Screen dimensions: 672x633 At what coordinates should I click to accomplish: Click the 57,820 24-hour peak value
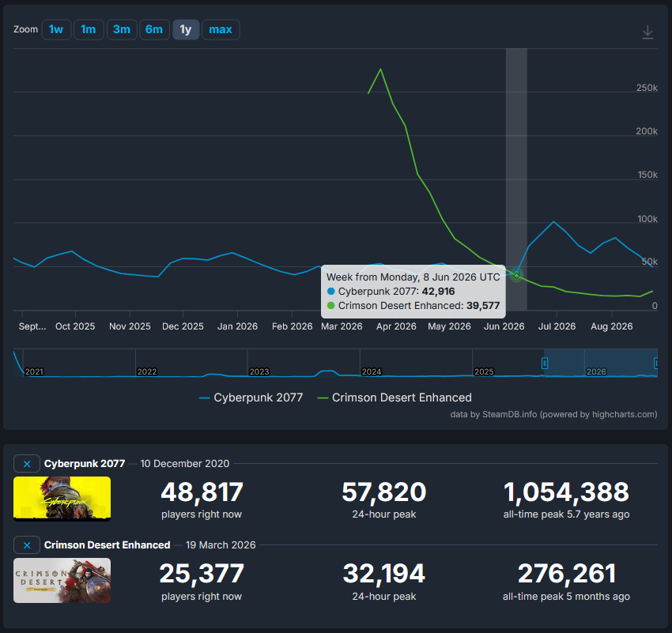point(384,492)
